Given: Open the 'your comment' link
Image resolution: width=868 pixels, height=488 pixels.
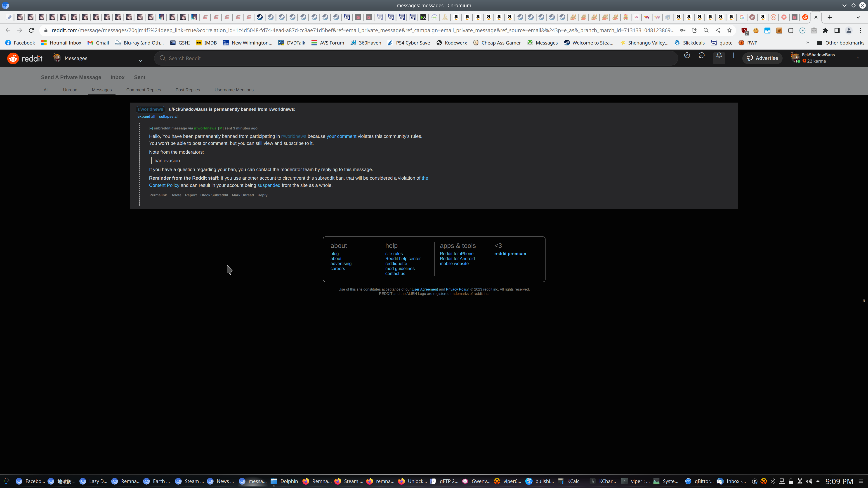Looking at the screenshot, I should [x=341, y=136].
